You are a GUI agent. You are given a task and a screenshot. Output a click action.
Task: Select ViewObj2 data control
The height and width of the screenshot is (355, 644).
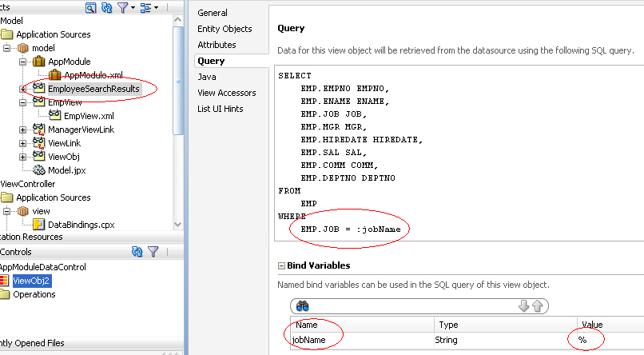point(31,281)
